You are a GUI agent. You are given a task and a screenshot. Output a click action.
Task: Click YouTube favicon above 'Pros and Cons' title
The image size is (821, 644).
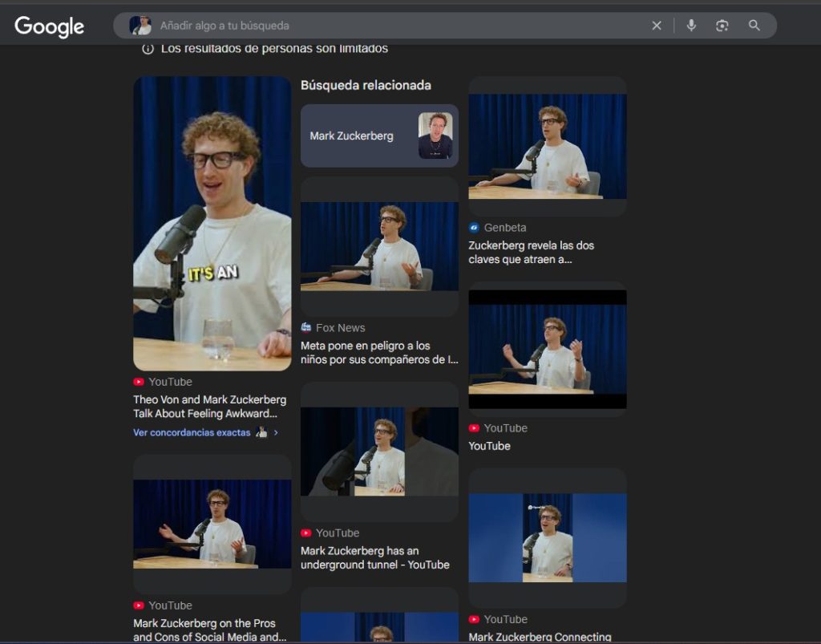pyautogui.click(x=139, y=606)
